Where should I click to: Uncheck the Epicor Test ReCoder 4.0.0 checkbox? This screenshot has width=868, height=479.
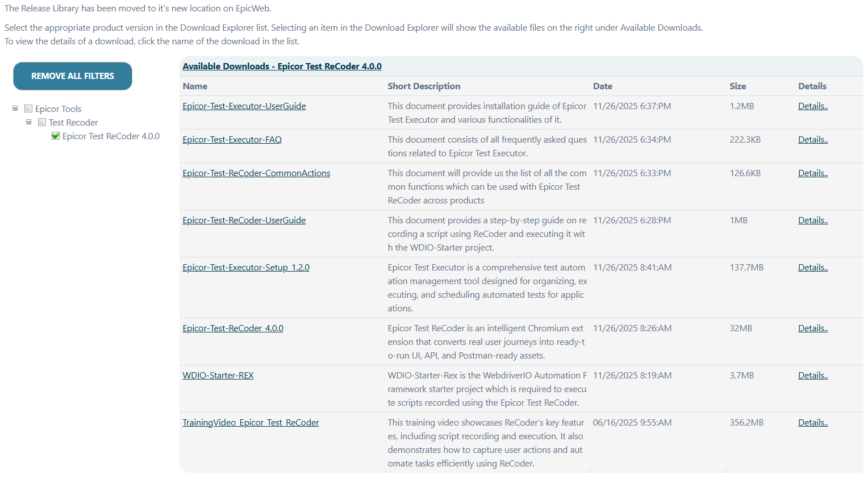[x=56, y=136]
